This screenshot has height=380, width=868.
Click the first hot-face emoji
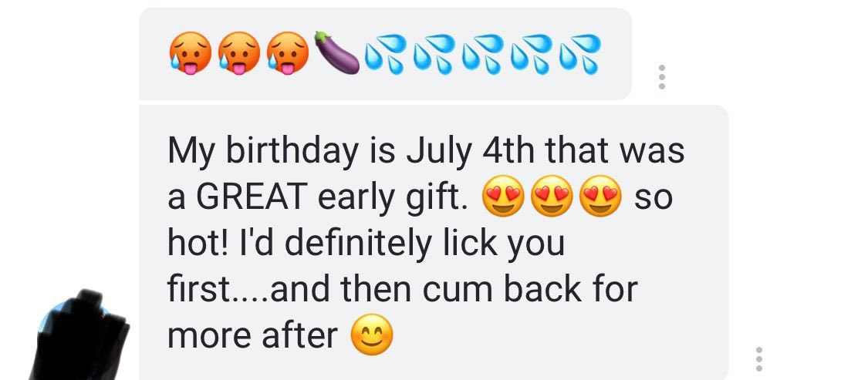pos(190,53)
